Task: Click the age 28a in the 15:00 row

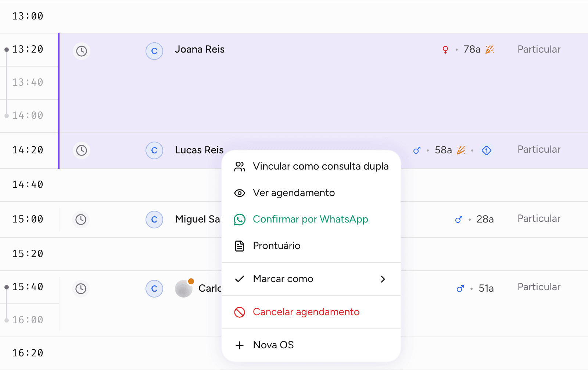Action: click(x=485, y=219)
